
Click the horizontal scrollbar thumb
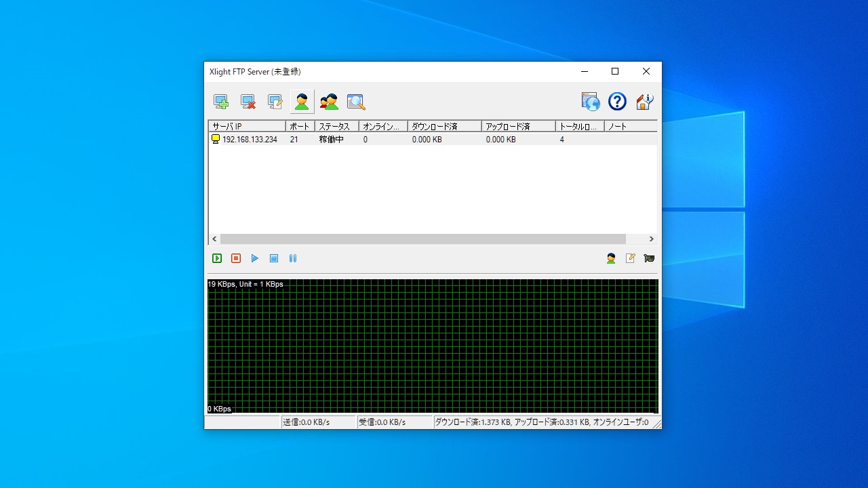pos(423,239)
